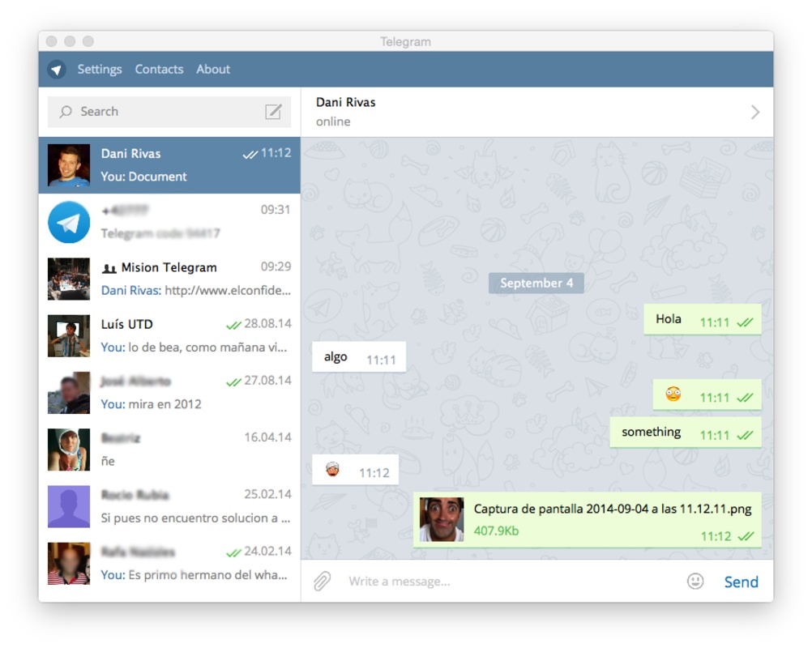Click the September 4 date divider
Viewport: 812px width, 648px height.
click(536, 283)
